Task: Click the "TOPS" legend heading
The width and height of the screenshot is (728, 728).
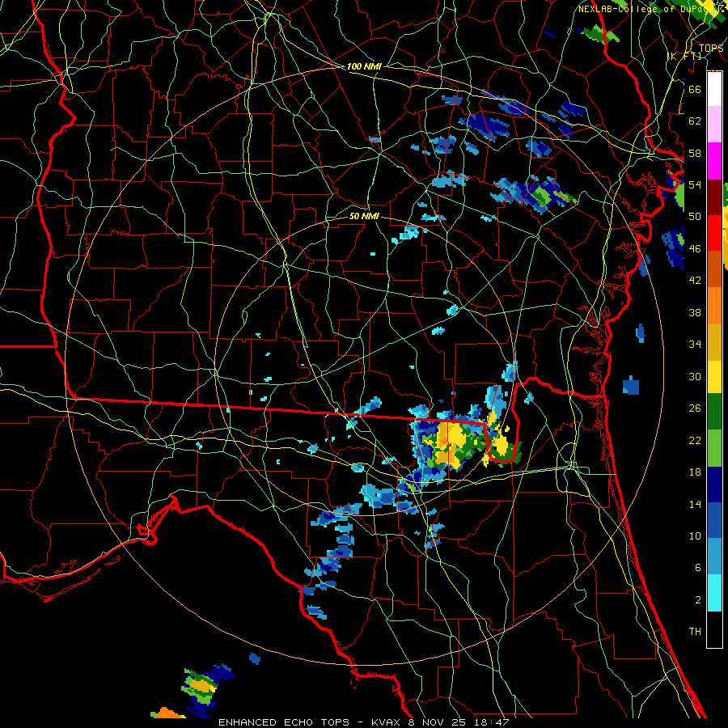Action: pos(711,48)
